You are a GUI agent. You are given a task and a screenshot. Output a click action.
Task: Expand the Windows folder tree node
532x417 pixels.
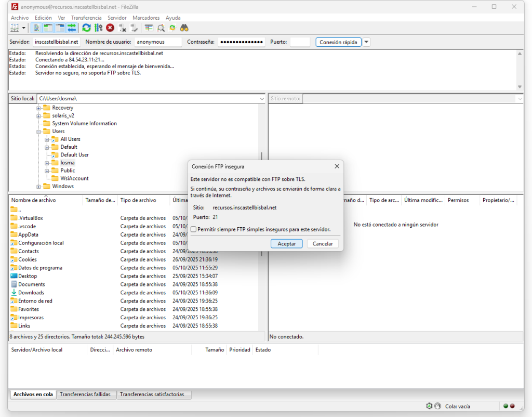(x=39, y=186)
